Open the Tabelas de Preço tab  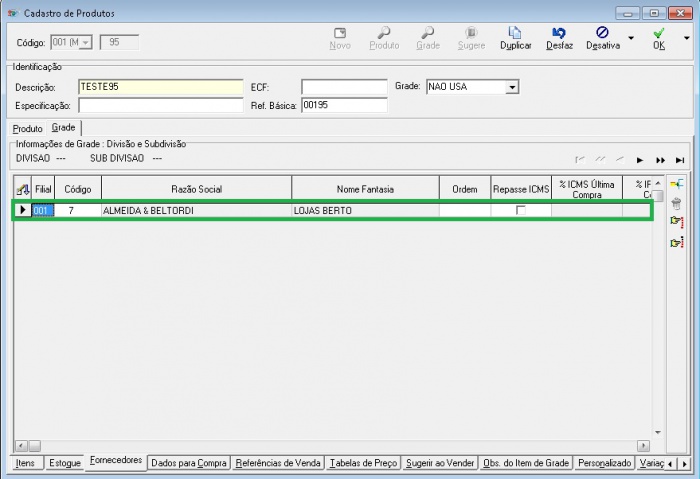point(364,463)
